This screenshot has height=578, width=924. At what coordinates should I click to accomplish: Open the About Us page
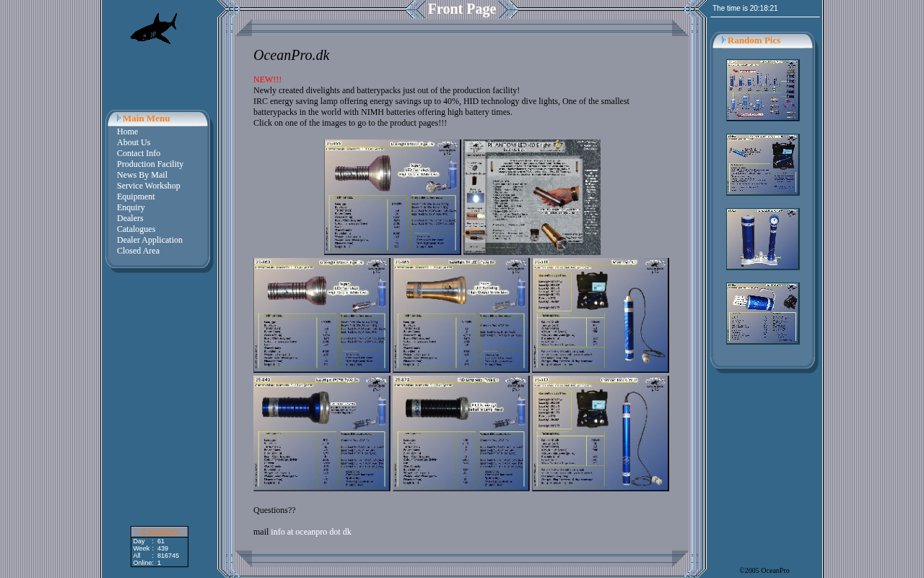point(134,142)
